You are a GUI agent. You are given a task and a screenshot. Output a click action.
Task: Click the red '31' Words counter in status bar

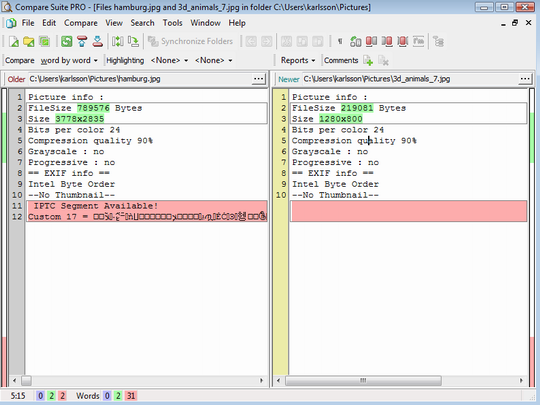[131, 396]
